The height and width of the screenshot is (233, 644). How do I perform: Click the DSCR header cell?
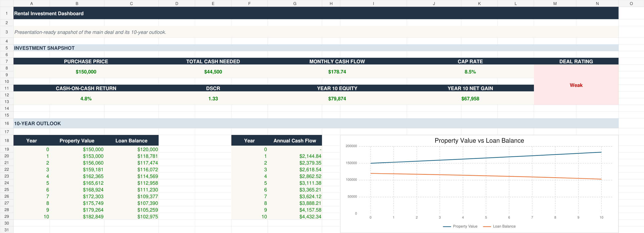coord(213,88)
